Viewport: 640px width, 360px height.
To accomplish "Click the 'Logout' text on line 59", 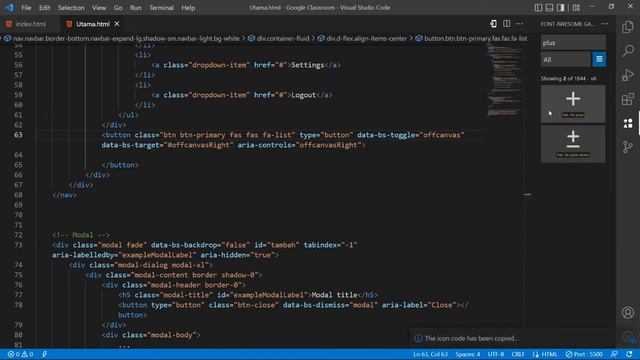I will pyautogui.click(x=303, y=95).
